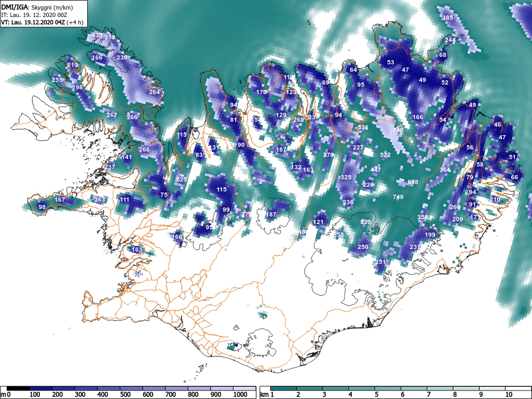Click the visibility value 210 on the map
Viewport: 532px width, 399px height.
coord(495,199)
